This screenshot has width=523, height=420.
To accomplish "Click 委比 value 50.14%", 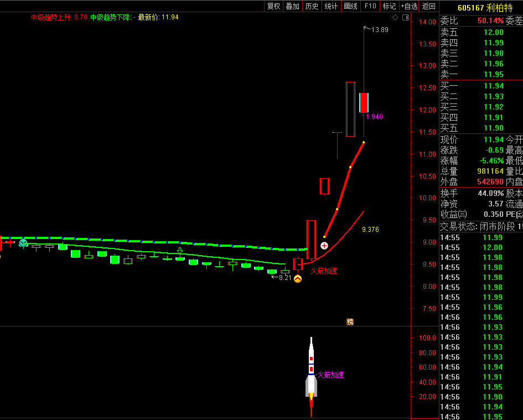I will coord(490,20).
